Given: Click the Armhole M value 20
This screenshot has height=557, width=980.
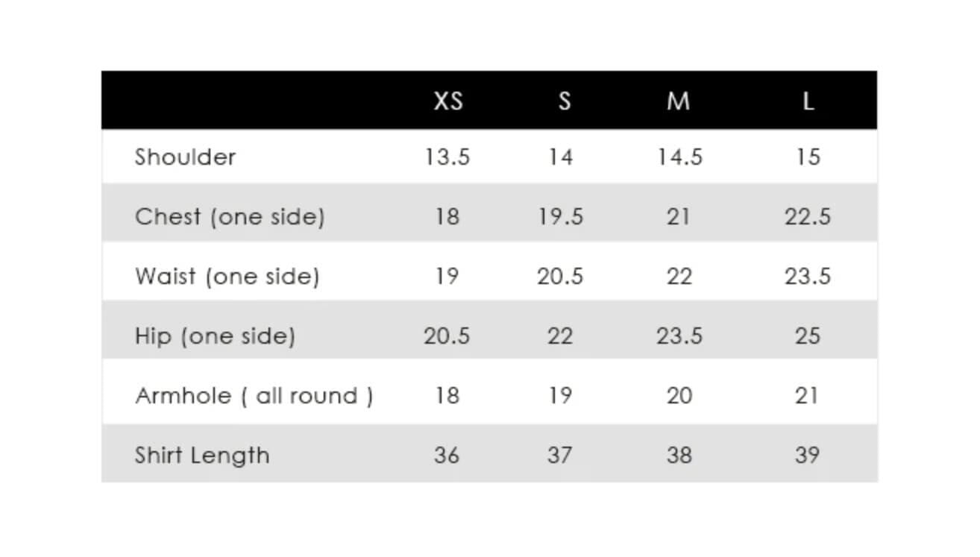Looking at the screenshot, I should (x=679, y=396).
